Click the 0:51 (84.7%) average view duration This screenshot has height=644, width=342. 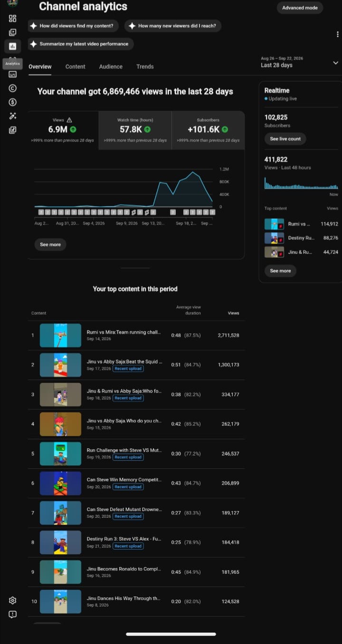(x=186, y=365)
